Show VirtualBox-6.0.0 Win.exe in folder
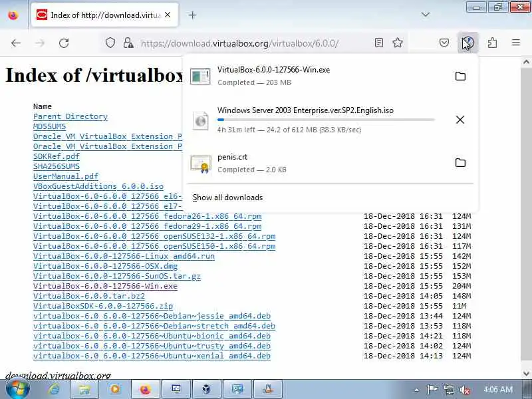 pyautogui.click(x=460, y=76)
